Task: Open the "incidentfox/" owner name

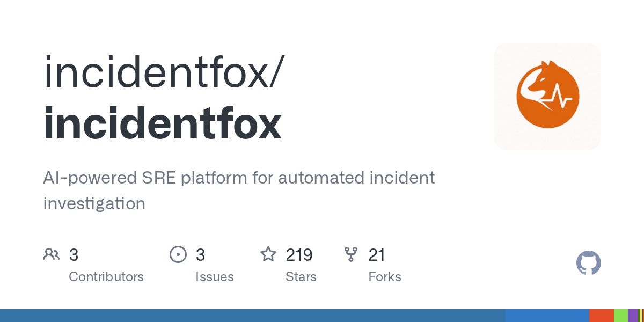Action: coord(161,72)
